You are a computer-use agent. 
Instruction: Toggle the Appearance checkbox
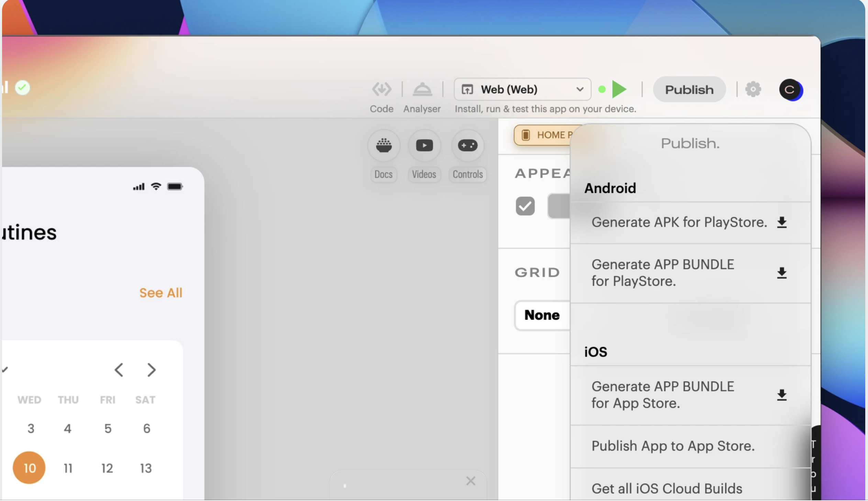(525, 206)
